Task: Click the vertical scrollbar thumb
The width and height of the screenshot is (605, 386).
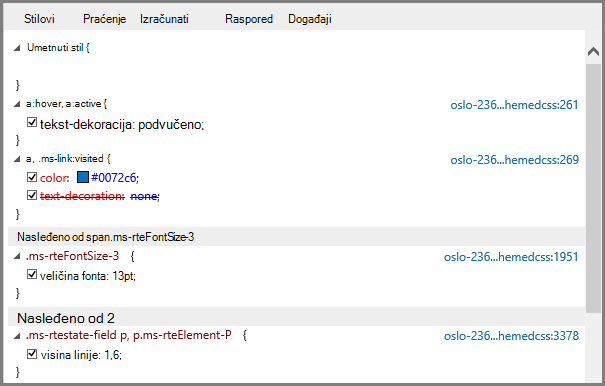Action: (x=593, y=189)
